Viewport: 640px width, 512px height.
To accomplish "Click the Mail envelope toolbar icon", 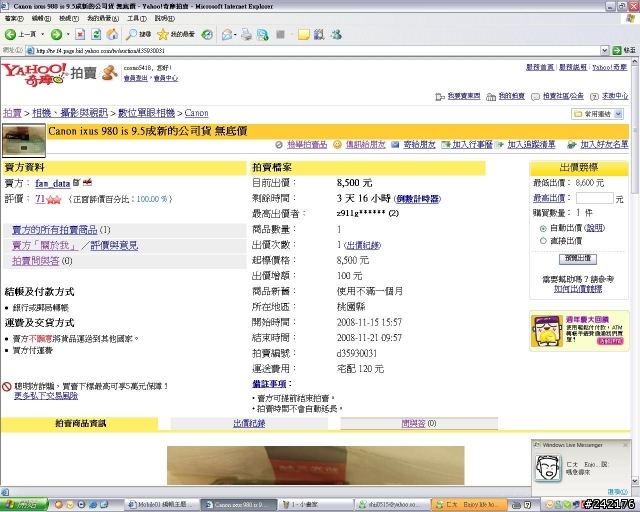I will click(x=227, y=35).
